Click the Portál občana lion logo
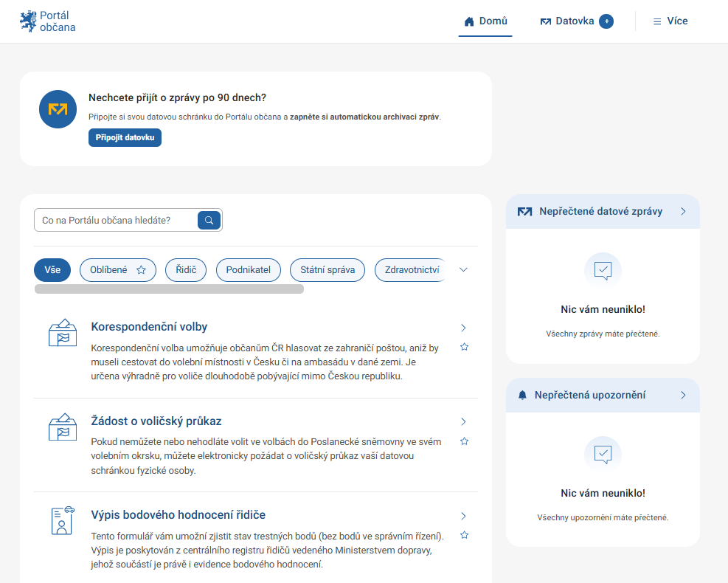Image resolution: width=728 pixels, height=583 pixels. pyautogui.click(x=28, y=21)
